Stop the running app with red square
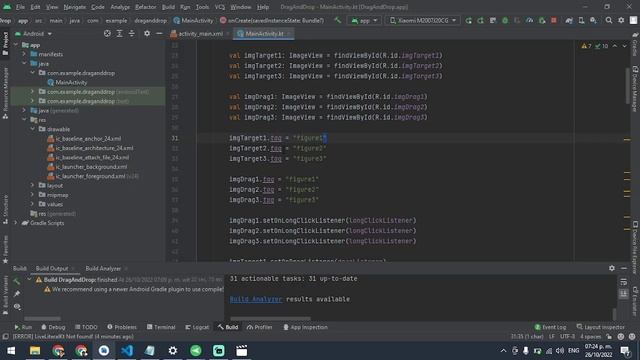 [x=554, y=20]
